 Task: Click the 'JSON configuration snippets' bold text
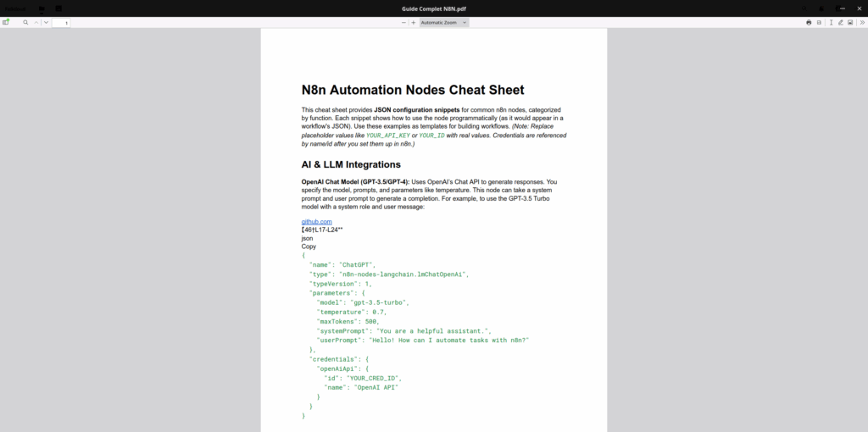pyautogui.click(x=417, y=110)
